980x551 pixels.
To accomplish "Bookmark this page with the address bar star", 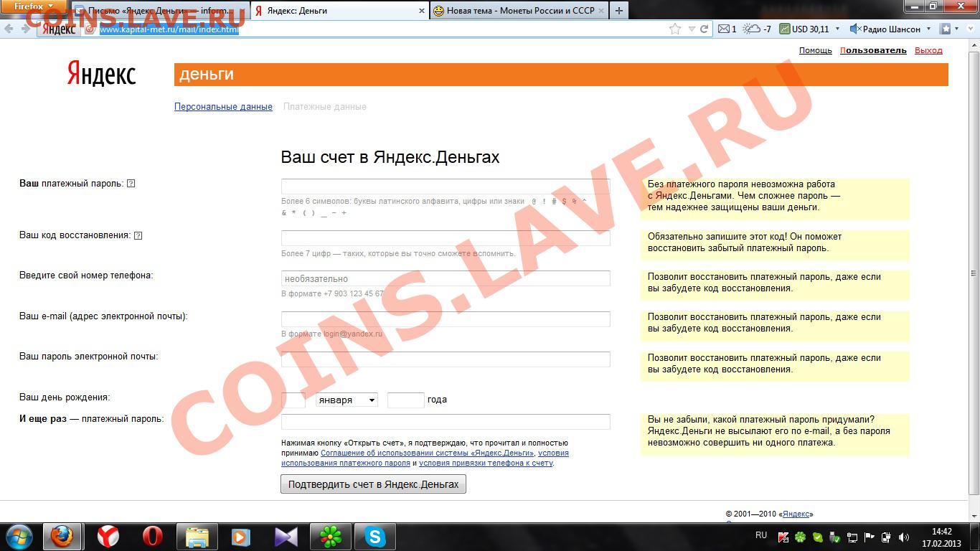I will (x=675, y=29).
